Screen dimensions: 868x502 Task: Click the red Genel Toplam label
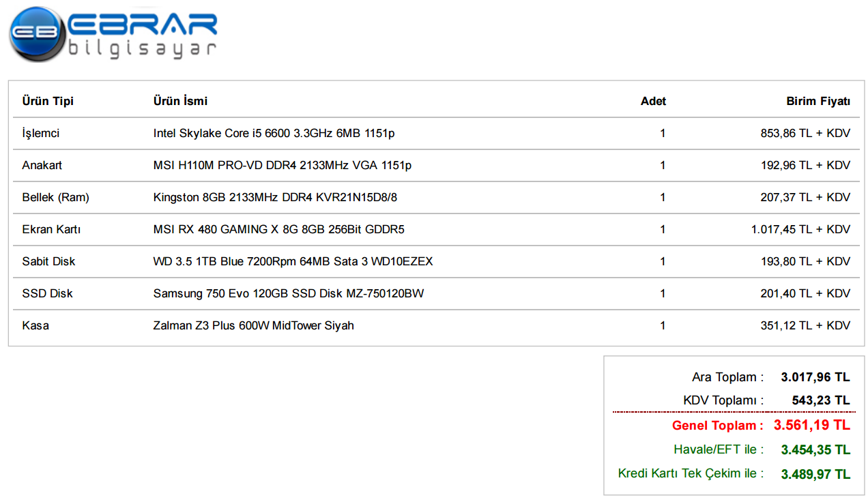coord(718,426)
